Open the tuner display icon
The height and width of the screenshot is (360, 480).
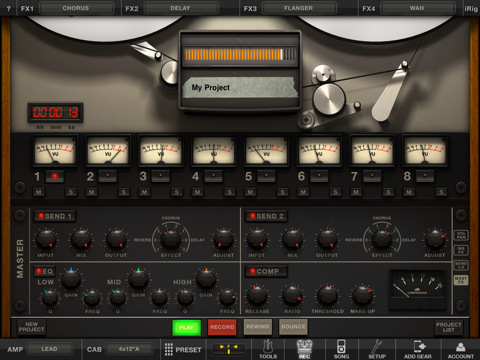229,350
